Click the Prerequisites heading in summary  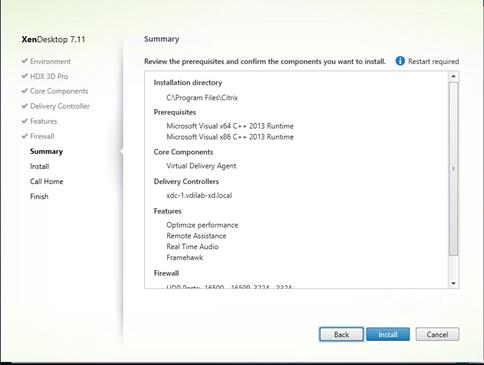(x=175, y=112)
